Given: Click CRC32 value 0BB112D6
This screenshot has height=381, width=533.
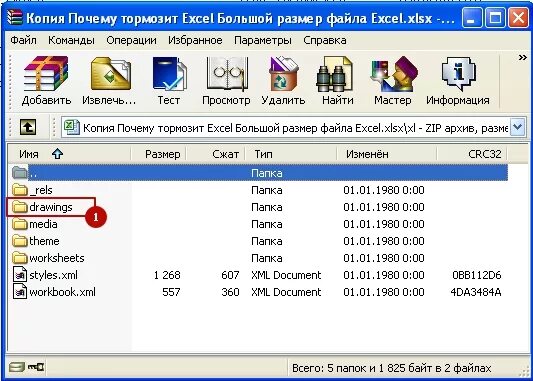Looking at the screenshot, I should [x=477, y=275].
